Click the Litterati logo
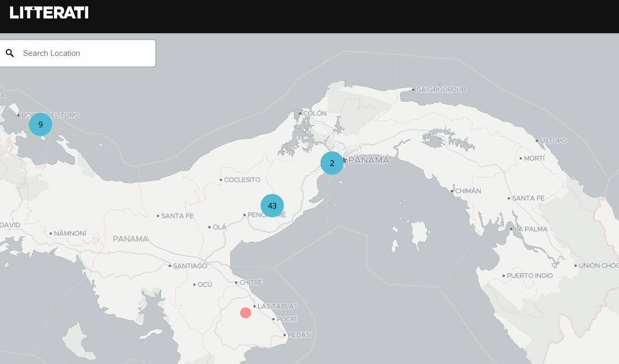 [x=49, y=13]
